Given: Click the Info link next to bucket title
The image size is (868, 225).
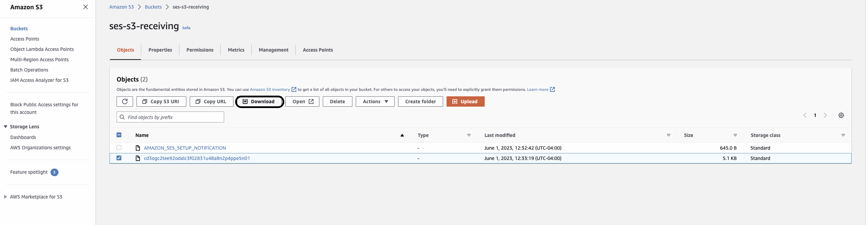Looking at the screenshot, I should pyautogui.click(x=186, y=28).
